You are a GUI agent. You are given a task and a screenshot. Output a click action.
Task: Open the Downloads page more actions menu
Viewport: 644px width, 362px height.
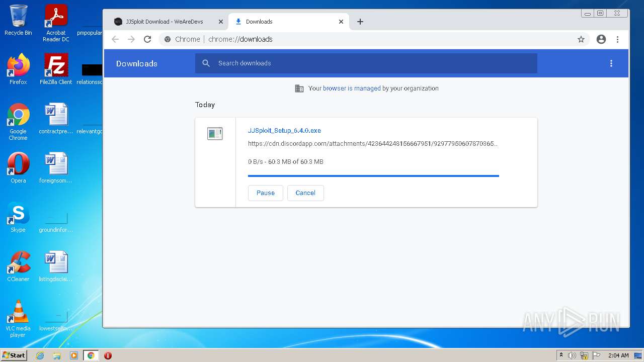tap(611, 63)
